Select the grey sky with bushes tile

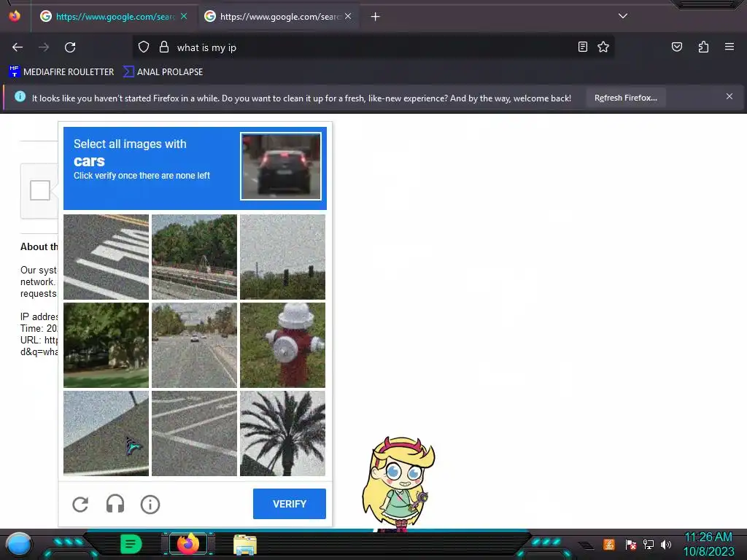coord(282,257)
